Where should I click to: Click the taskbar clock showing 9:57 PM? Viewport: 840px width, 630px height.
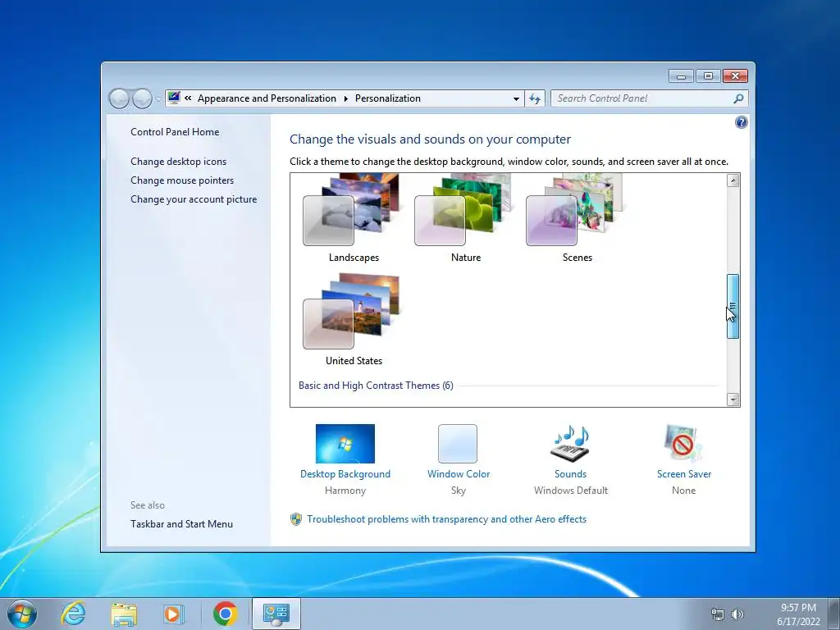(798, 614)
